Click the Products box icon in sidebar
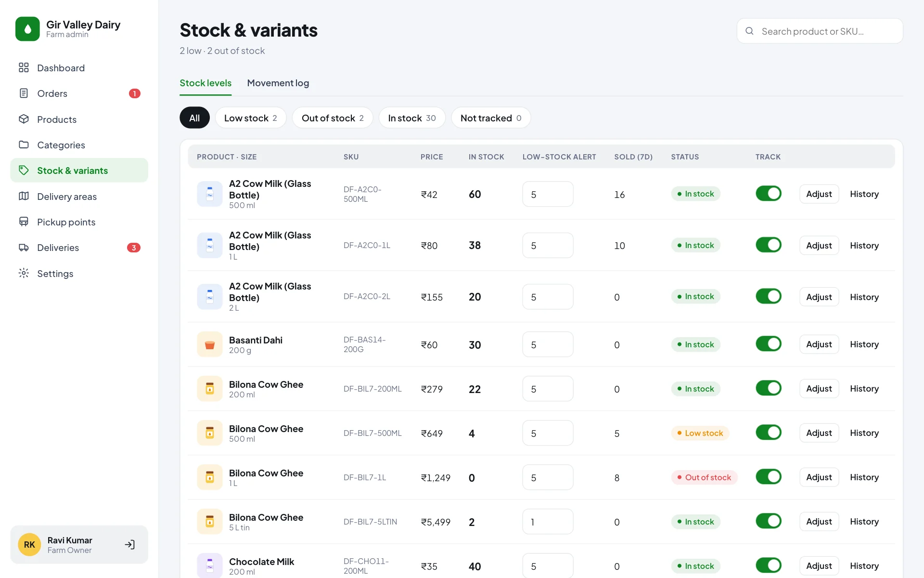924x578 pixels. 24,119
